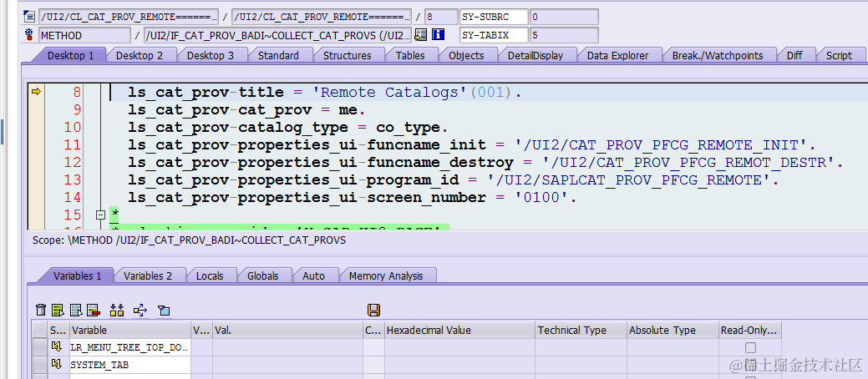The width and height of the screenshot is (868, 379).
Task: Click the METHOD event type field
Action: click(x=84, y=35)
